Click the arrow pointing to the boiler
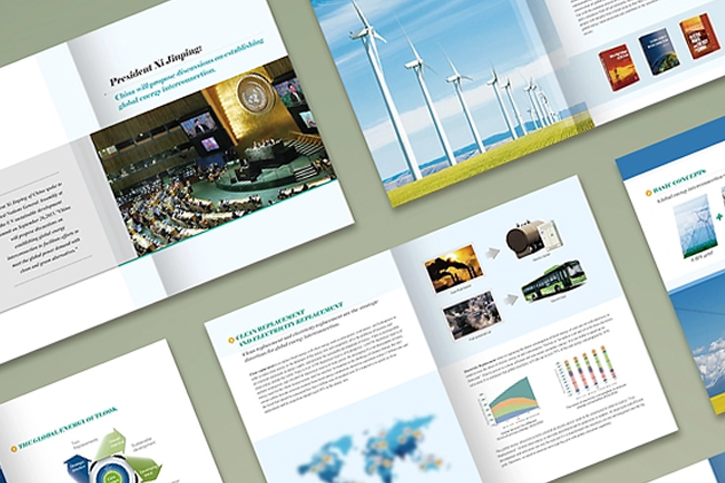The width and height of the screenshot is (725, 483). coord(492,253)
